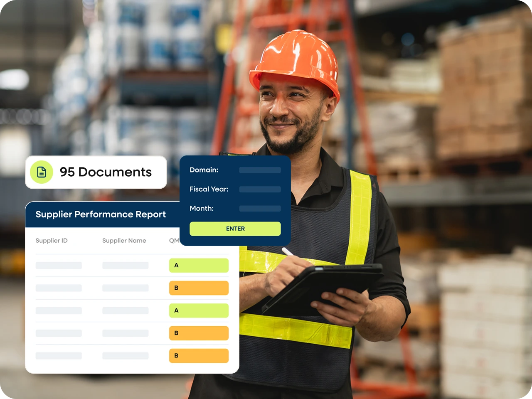
Task: Click the Domain input field
Action: 260,170
